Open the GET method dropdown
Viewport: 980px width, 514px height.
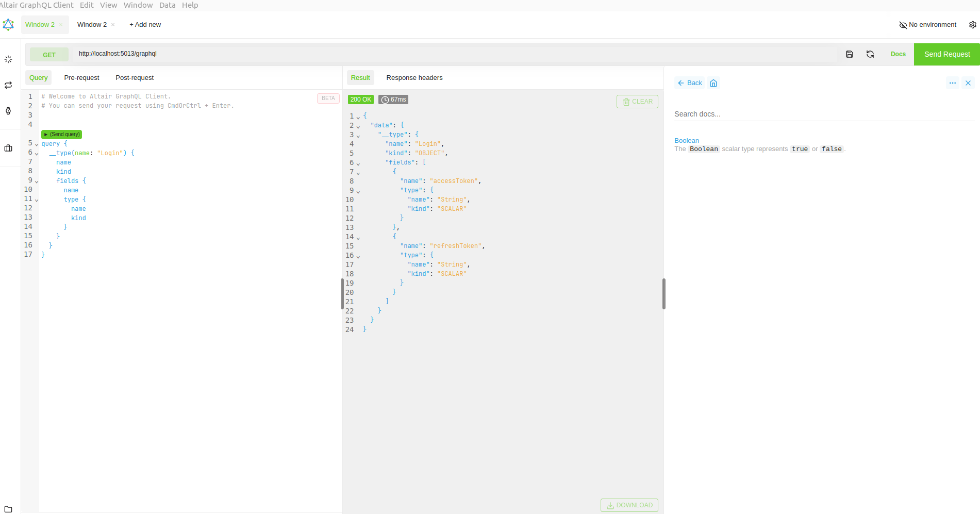click(49, 55)
